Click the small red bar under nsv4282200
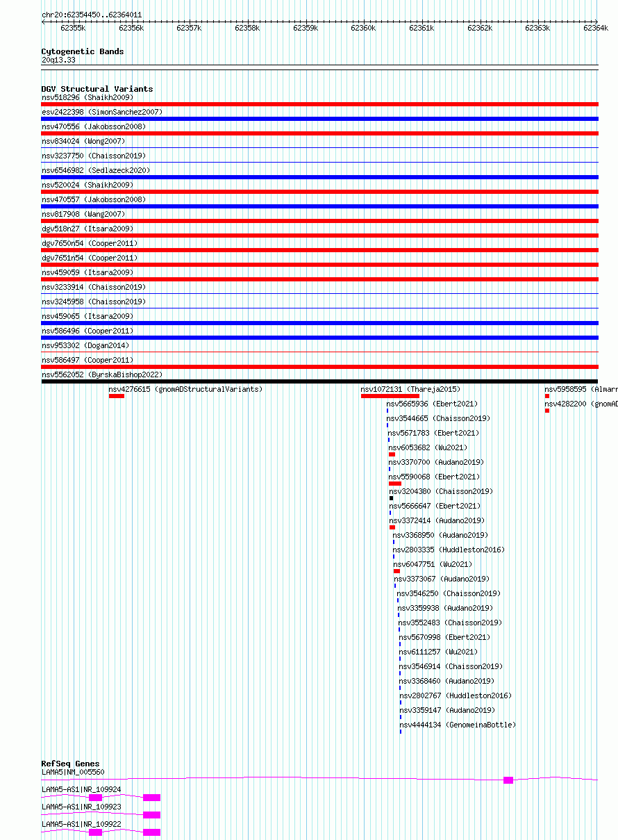The image size is (618, 840). (547, 411)
